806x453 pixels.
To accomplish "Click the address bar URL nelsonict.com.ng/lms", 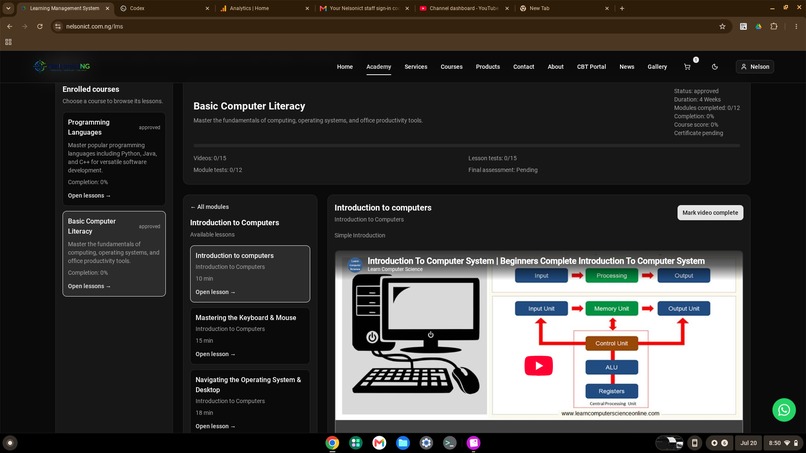I will (94, 26).
